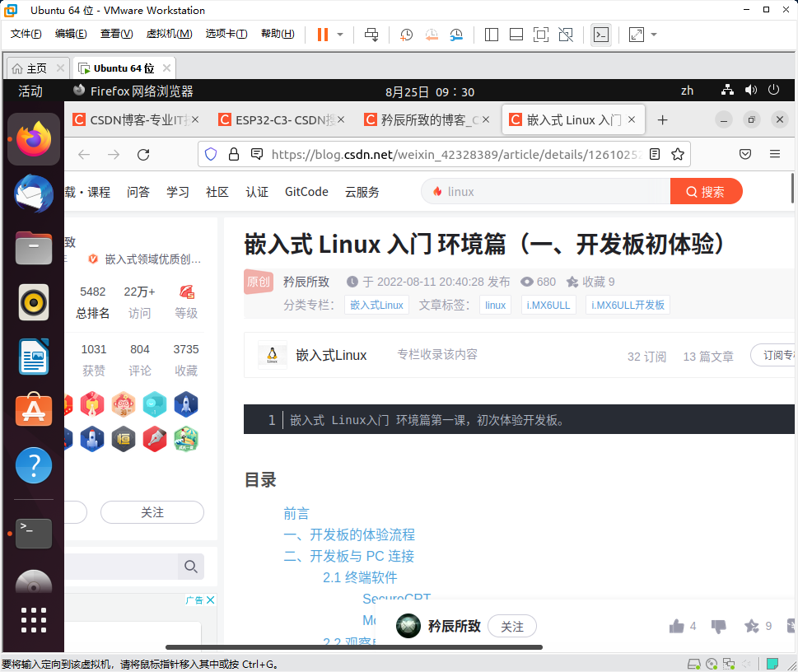Image resolution: width=798 pixels, height=672 pixels.
Task: Click stretch guest display icon
Action: 636,35
